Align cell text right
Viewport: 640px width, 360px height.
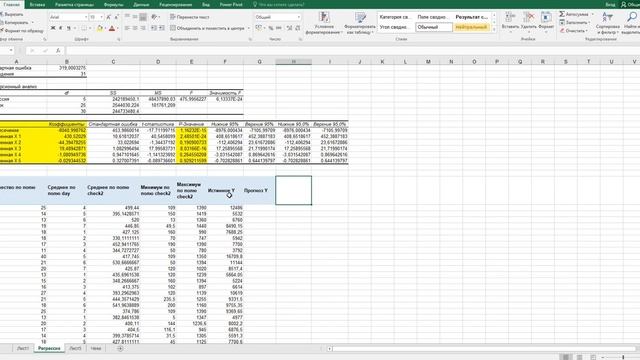[143, 28]
